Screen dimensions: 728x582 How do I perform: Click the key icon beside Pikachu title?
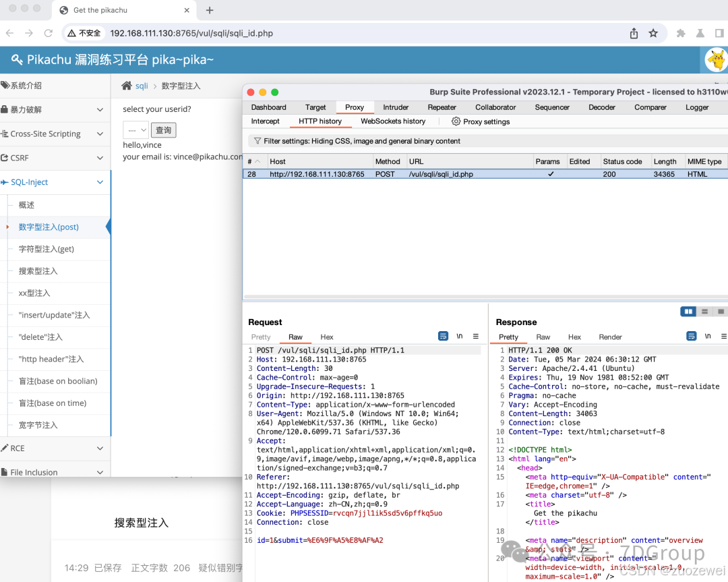click(x=17, y=59)
